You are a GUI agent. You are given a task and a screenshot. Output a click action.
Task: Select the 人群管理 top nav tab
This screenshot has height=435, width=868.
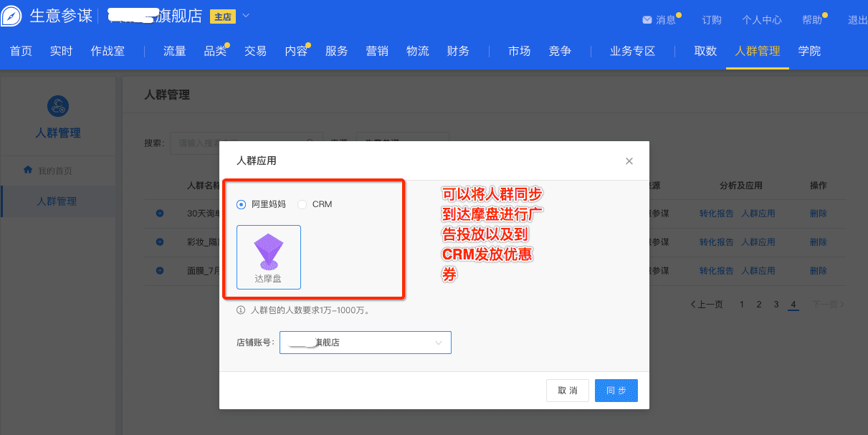point(758,51)
